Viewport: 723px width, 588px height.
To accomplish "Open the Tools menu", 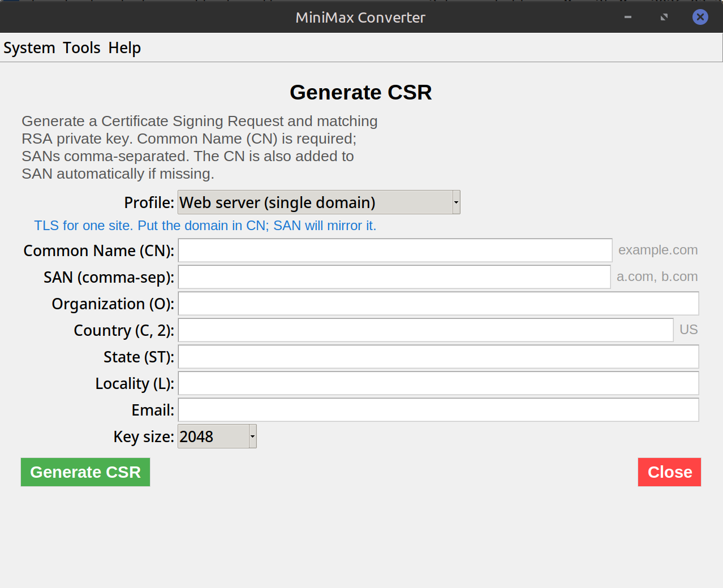I will (x=81, y=48).
